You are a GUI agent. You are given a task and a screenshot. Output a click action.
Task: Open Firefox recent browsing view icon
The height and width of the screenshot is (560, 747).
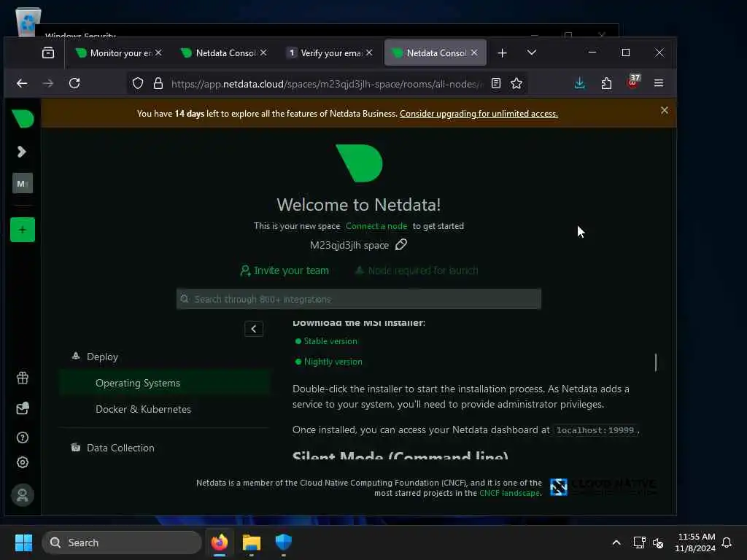48,52
